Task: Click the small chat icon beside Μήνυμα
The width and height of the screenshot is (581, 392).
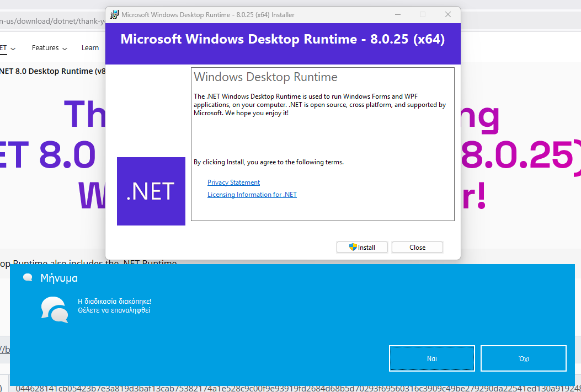Action: point(28,278)
